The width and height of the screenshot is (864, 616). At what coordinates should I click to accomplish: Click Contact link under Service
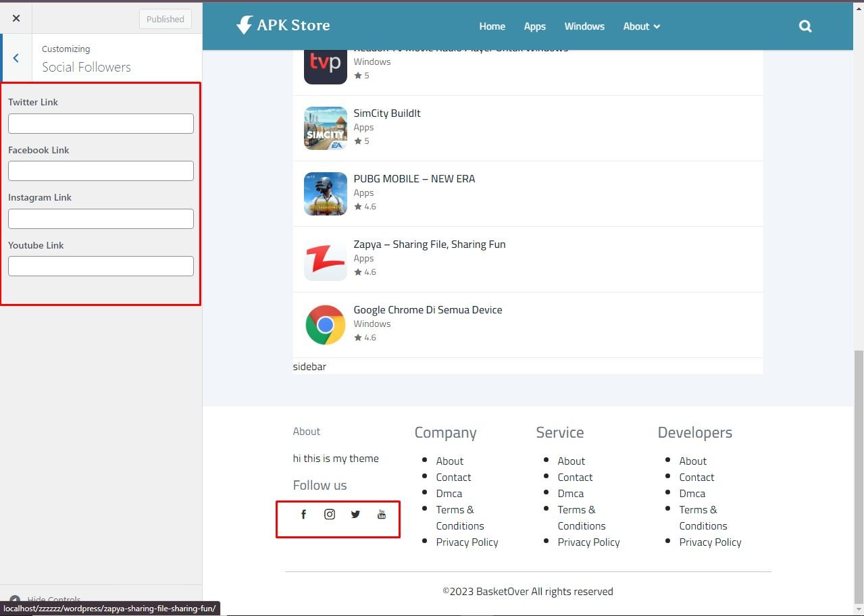coord(575,478)
